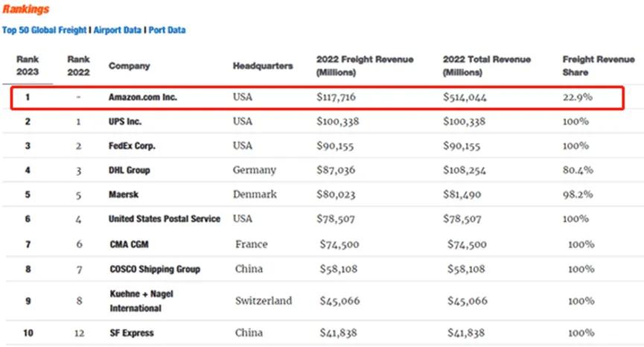Screen dimensions: 644x347
Task: Select the United States Postal Service row
Action: 165,218
